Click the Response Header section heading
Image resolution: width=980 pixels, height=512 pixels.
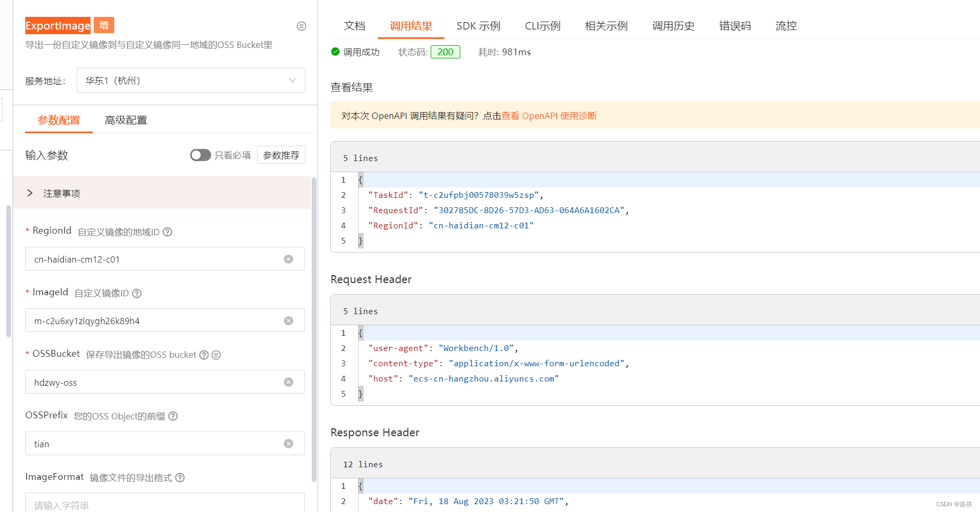pyautogui.click(x=375, y=432)
